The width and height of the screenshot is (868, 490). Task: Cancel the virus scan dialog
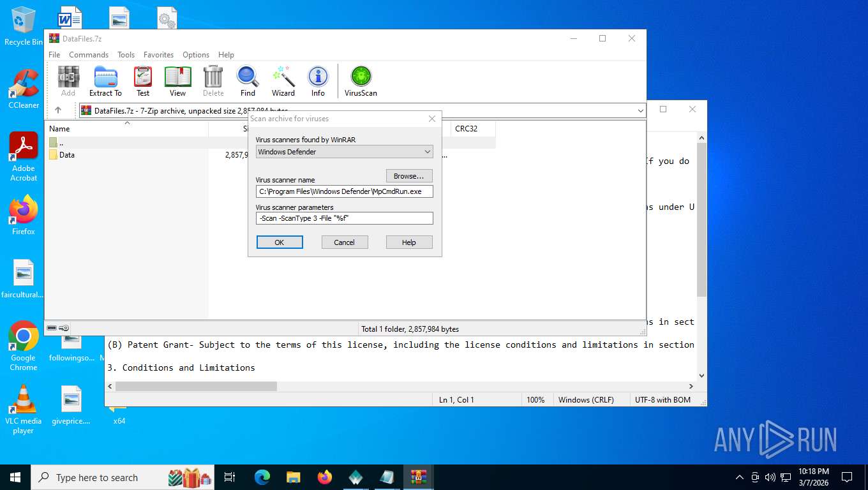click(344, 242)
